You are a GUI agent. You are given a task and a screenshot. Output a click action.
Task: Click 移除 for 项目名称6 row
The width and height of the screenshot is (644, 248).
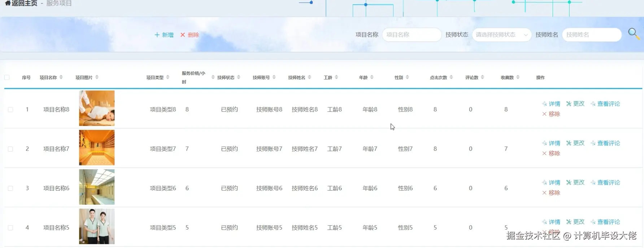click(x=551, y=193)
